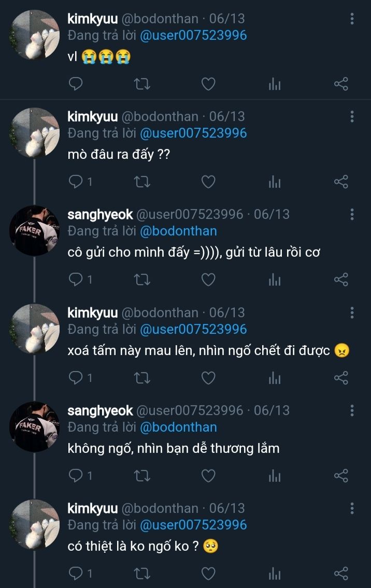Open kimkyuu avatar on the "vl" tweet
Image resolution: width=371 pixels, height=588 pixels.
[x=35, y=34]
